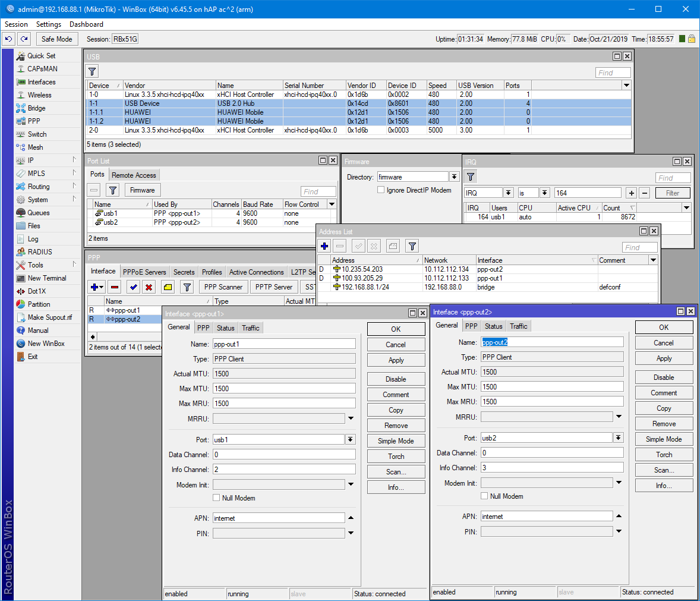
Task: Click the lock icon in top status bar
Action: tap(692, 39)
